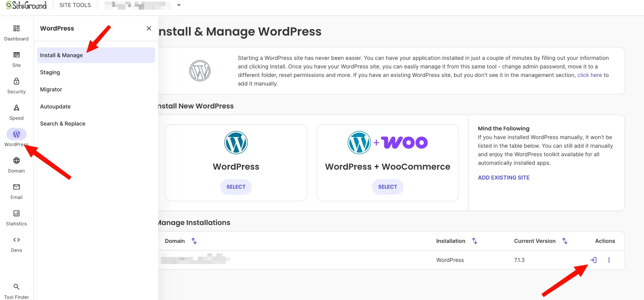Sort table by Installation column
The image size is (644, 300).
[x=475, y=241]
